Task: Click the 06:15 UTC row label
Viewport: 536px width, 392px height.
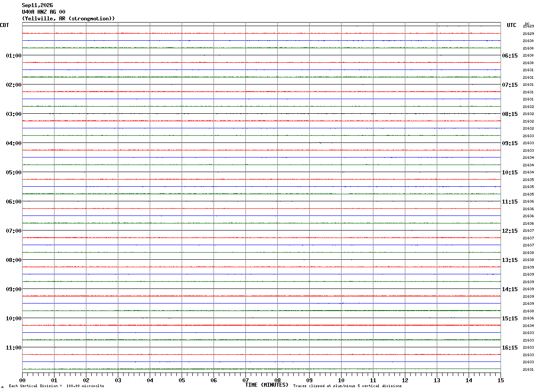Action: [x=509, y=55]
